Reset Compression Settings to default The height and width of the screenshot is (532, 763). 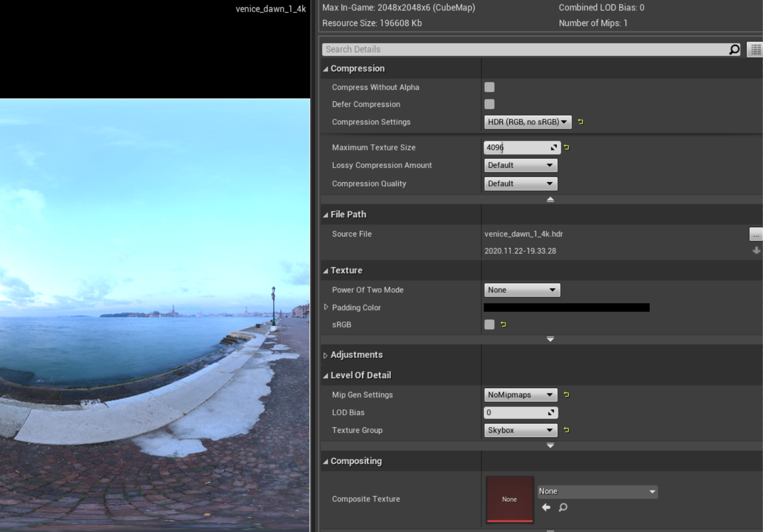[x=581, y=122]
